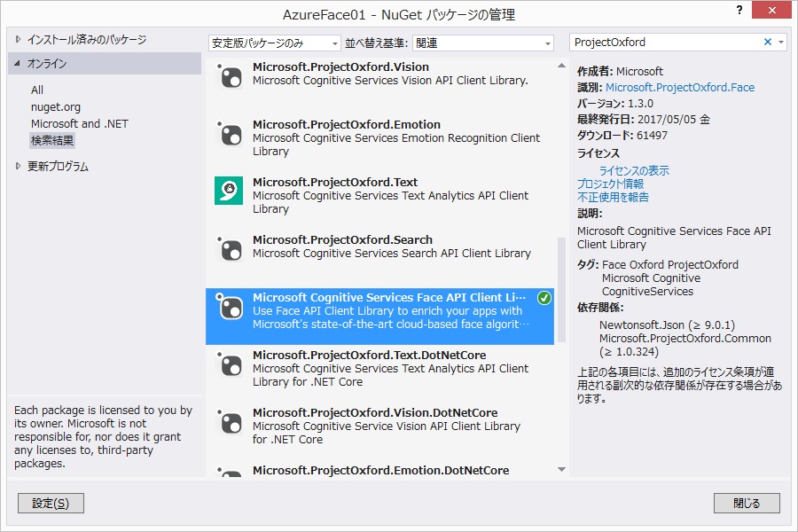The image size is (798, 532).
Task: Open the プロジェクト情報 link
Action: [x=610, y=184]
